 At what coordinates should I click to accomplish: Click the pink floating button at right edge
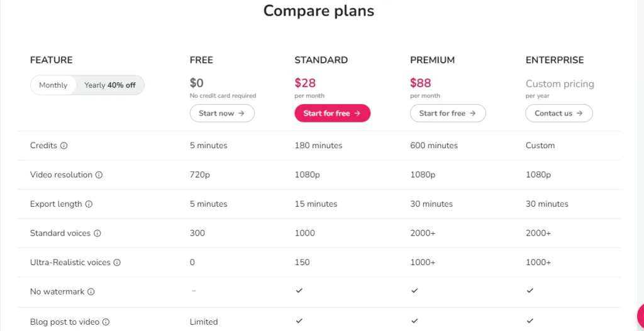click(640, 316)
